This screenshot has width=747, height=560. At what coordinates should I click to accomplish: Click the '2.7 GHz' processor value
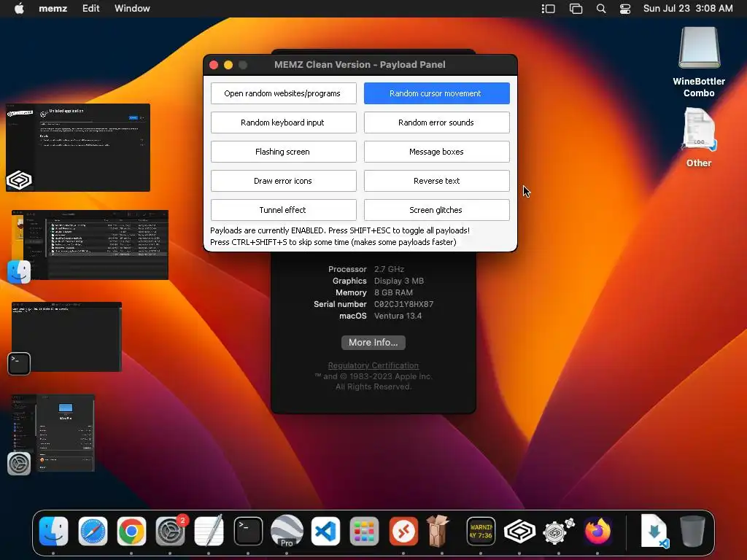(x=389, y=269)
